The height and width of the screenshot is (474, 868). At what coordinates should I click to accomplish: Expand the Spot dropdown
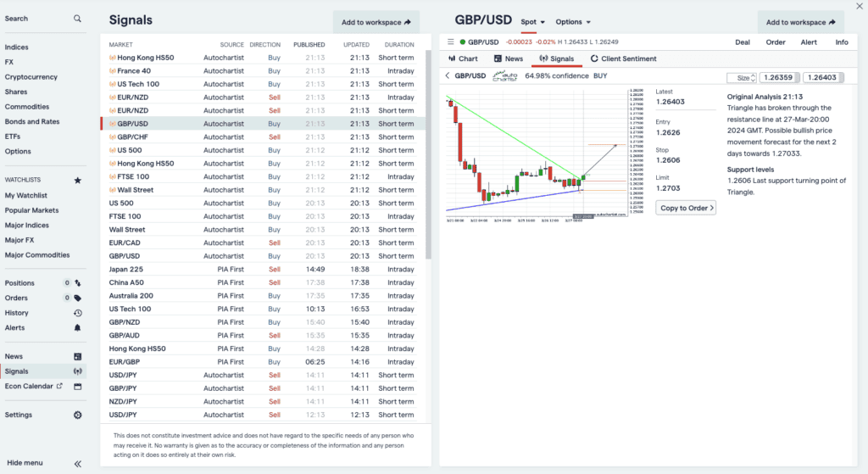pos(534,22)
